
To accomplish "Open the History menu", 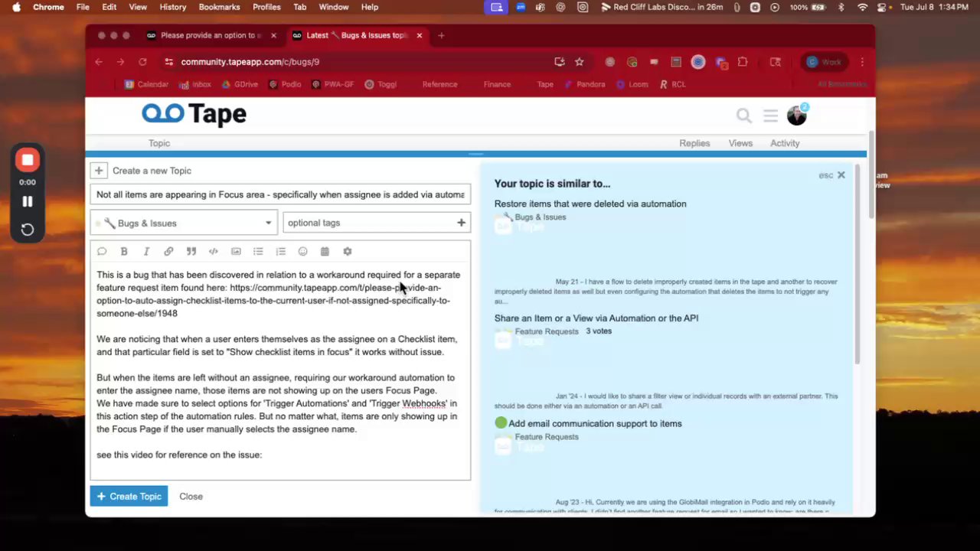I will [173, 7].
